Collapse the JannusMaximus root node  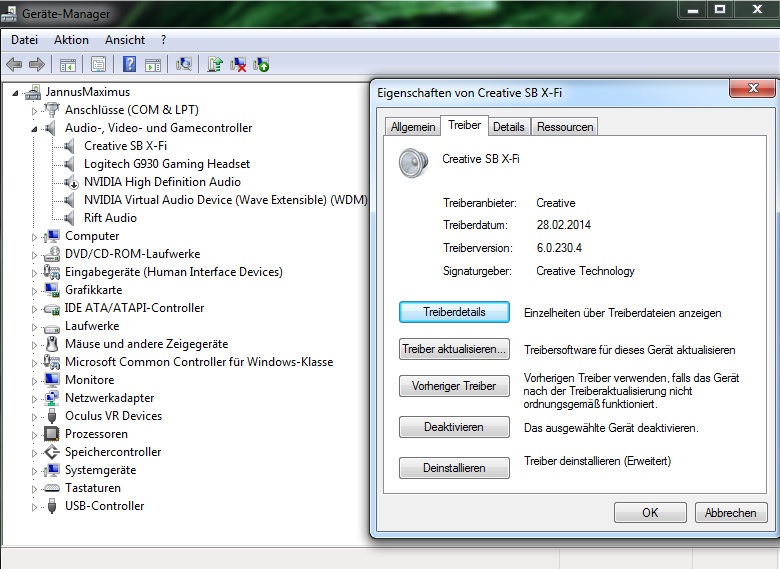pos(15,93)
